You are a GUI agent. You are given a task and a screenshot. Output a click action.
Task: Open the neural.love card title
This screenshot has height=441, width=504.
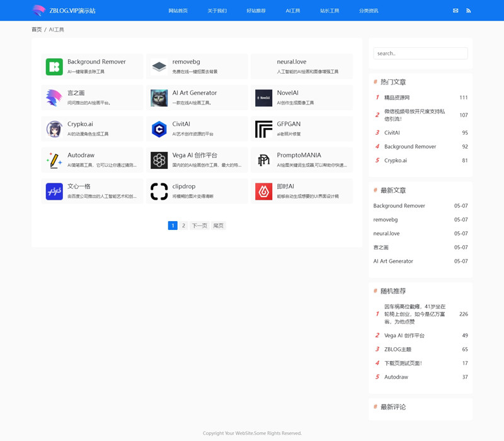pos(292,62)
